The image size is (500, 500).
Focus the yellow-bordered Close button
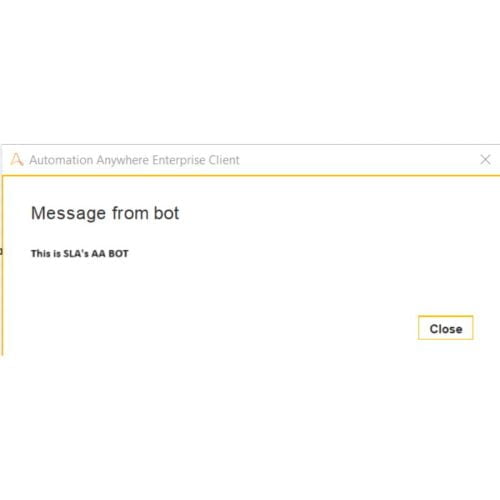tap(446, 328)
